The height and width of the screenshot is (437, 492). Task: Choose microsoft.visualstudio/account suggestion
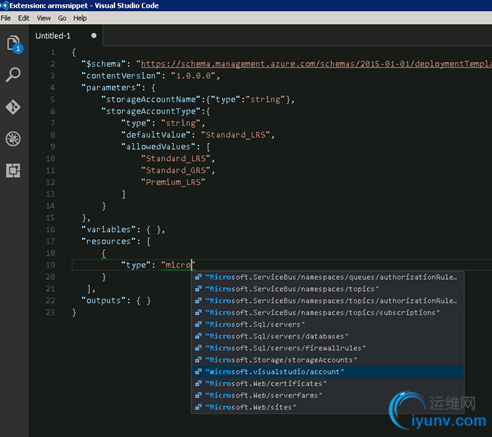click(x=328, y=372)
